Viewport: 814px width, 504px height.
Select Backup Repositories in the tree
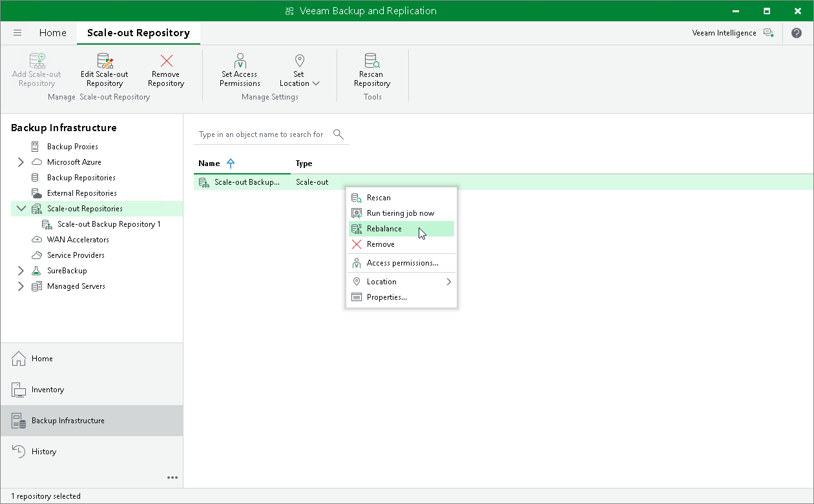tap(81, 178)
